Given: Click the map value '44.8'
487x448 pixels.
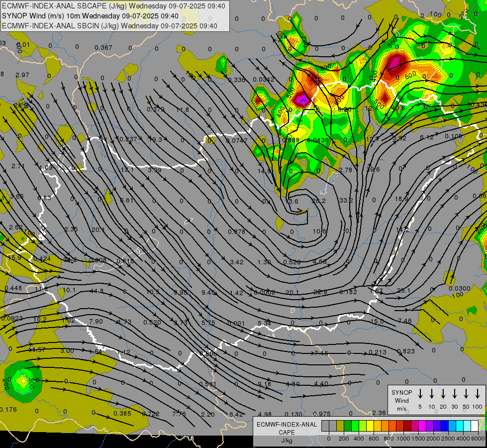Looking at the screenshot, I should (x=97, y=291).
